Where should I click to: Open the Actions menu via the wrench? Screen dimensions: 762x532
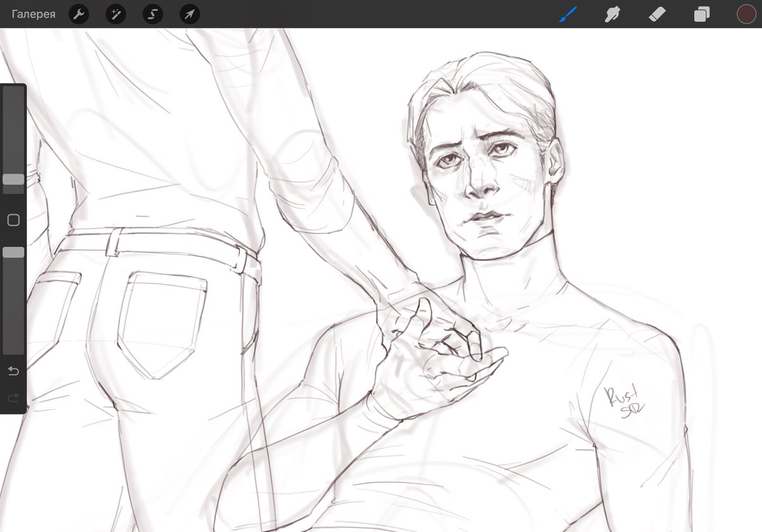[79, 14]
